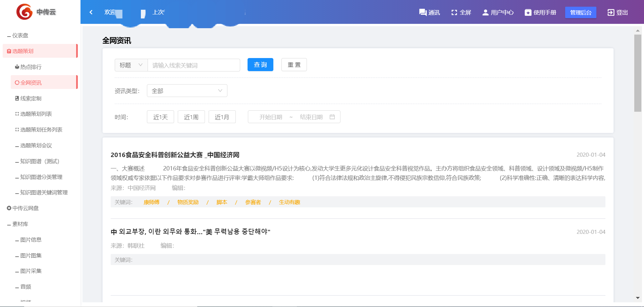Click the 康师傅 keyword link
The width and height of the screenshot is (644, 307).
(x=151, y=202)
